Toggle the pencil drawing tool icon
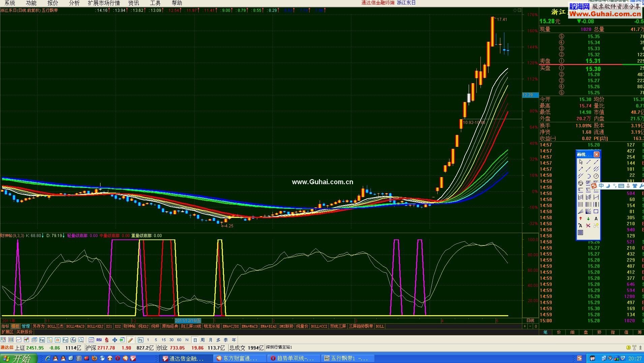This screenshot has width=644, height=363. pos(130,340)
